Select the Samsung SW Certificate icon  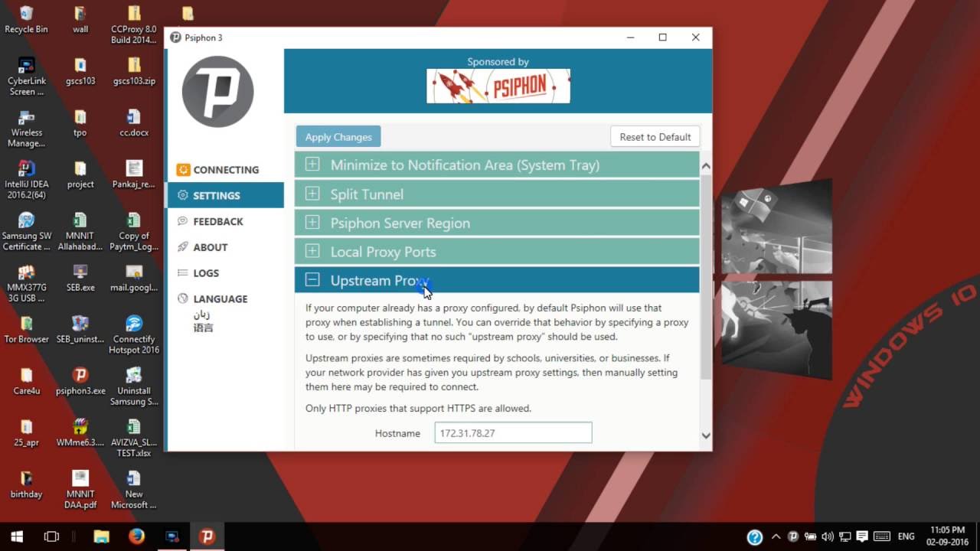26,231
